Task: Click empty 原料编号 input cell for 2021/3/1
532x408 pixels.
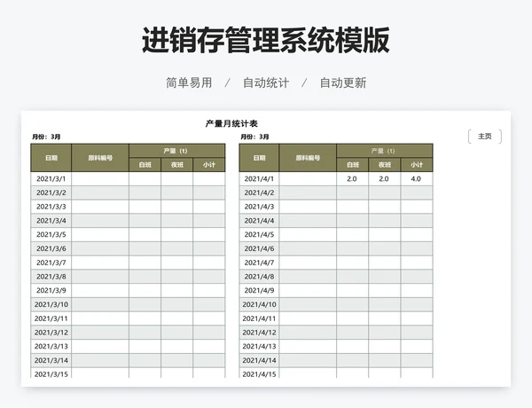Action: tap(100, 179)
